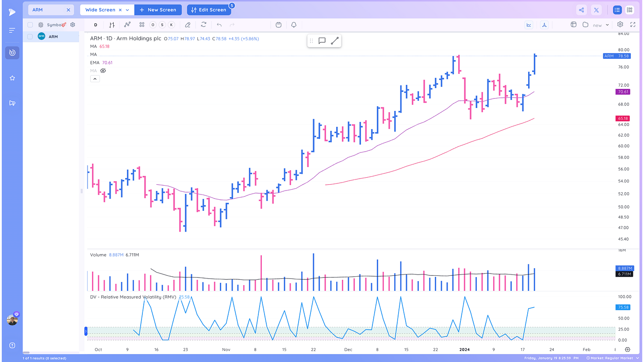
Task: Open the indicators line icon
Action: [127, 25]
